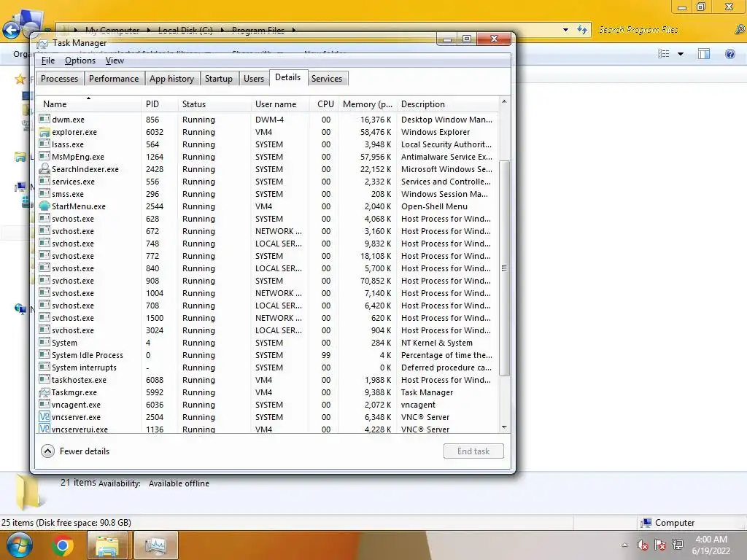Open the View menu in Task Manager
This screenshot has width=747, height=560.
coord(115,61)
